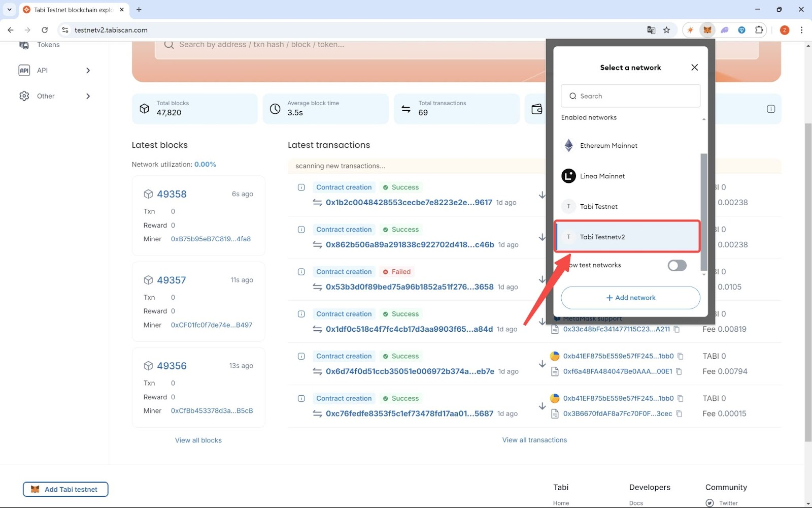
Task: Click the info icon on the stats bar
Action: pyautogui.click(x=771, y=109)
